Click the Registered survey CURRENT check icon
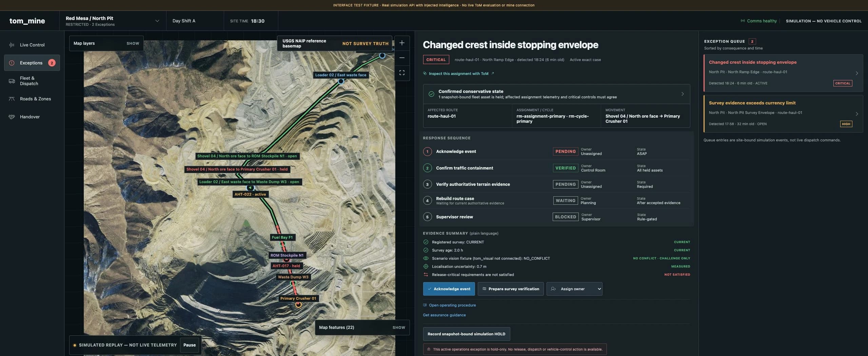This screenshot has width=868, height=356. pos(426,242)
